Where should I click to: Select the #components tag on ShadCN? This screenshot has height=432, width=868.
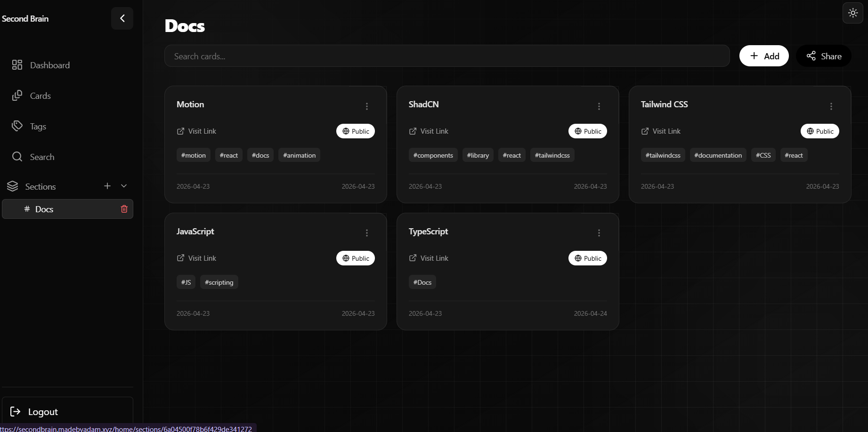(x=433, y=155)
